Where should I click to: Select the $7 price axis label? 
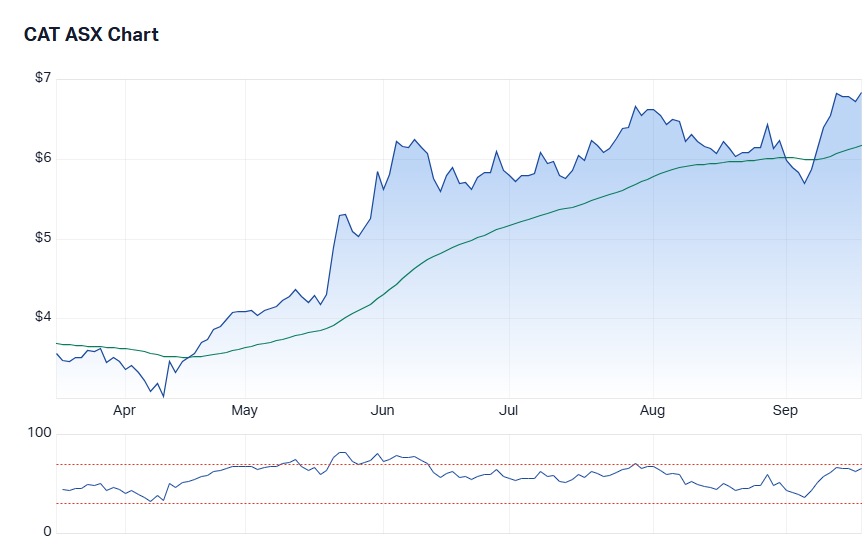(42, 78)
